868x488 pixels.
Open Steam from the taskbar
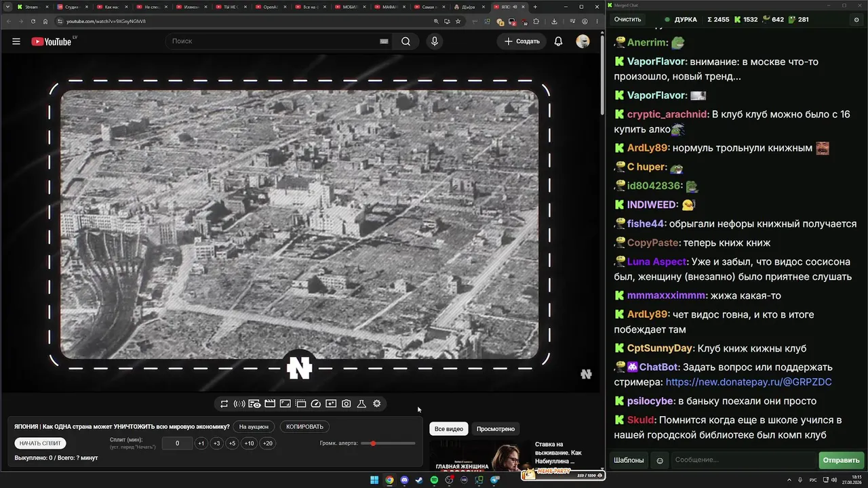pos(419,480)
